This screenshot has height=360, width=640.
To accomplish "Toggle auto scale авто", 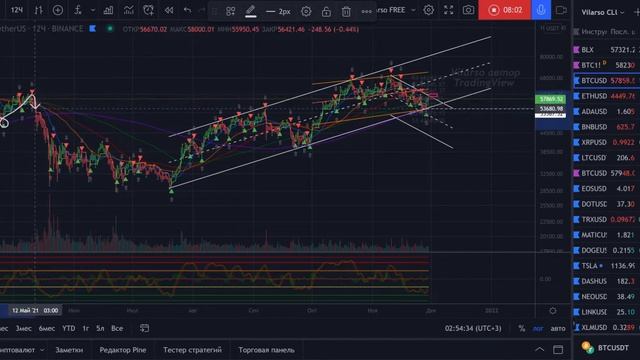I will [x=558, y=329].
